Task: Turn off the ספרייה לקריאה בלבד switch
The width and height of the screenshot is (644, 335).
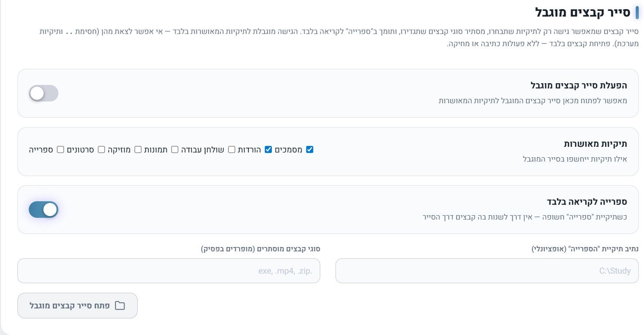Action: pos(44,210)
